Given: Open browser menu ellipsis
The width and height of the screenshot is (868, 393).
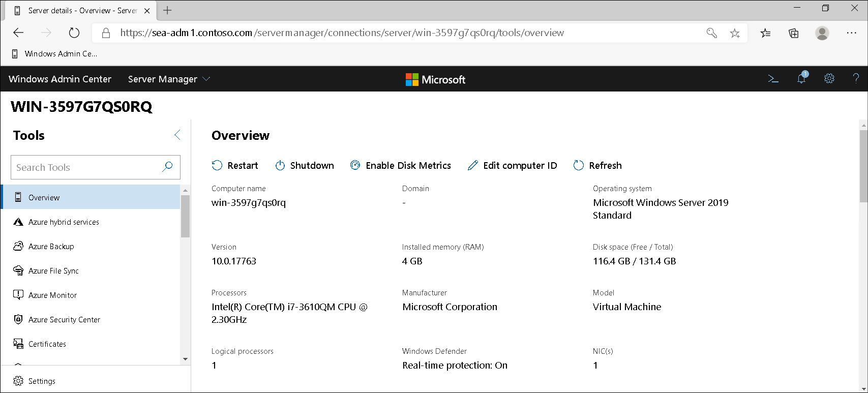Looking at the screenshot, I should click(x=852, y=33).
